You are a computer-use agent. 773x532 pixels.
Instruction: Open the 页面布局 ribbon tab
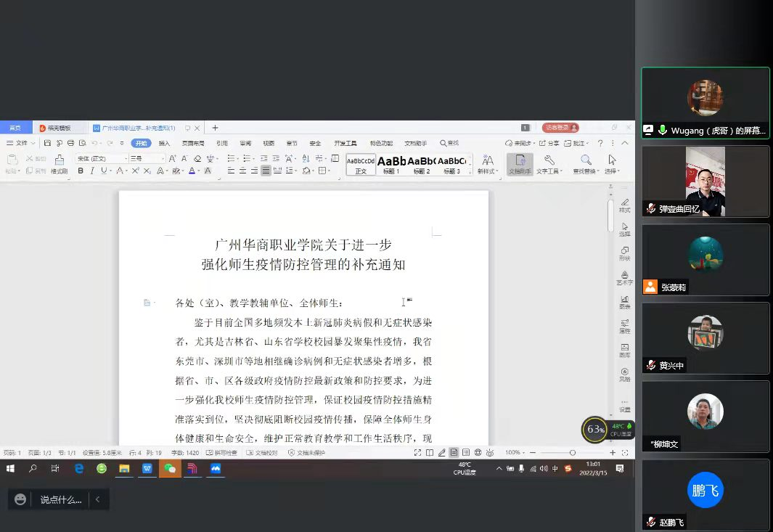click(x=192, y=143)
